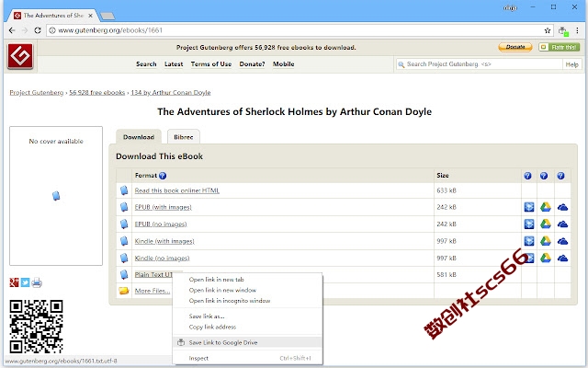Send EPUB (no images) to OneDrive

point(562,224)
